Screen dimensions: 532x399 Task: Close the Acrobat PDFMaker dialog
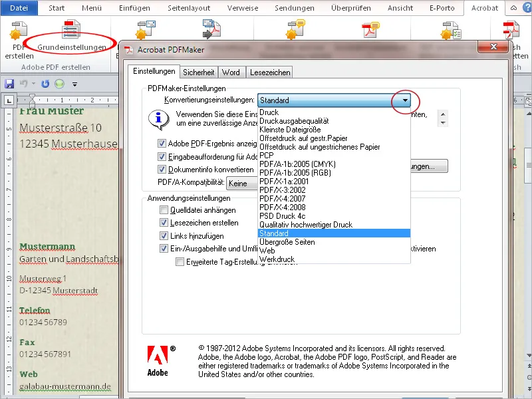click(493, 47)
